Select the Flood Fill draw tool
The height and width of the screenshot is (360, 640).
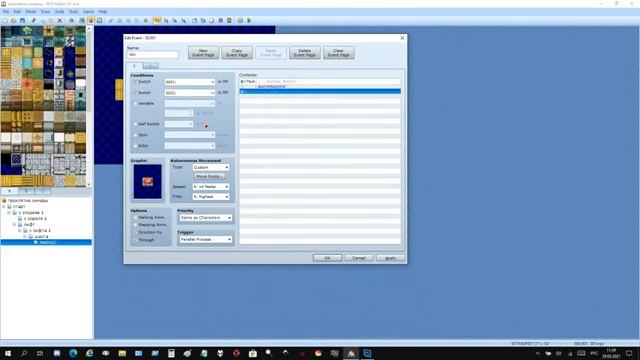[x=137, y=20]
